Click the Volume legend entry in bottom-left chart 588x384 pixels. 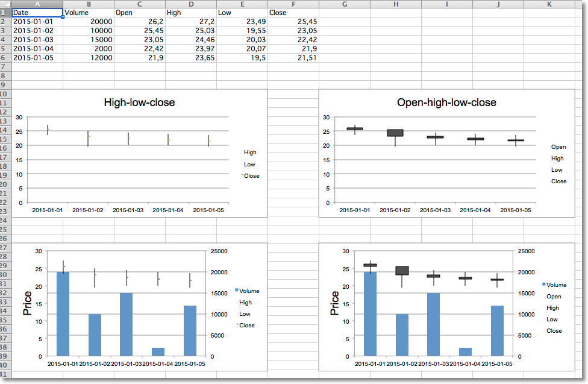(250, 291)
